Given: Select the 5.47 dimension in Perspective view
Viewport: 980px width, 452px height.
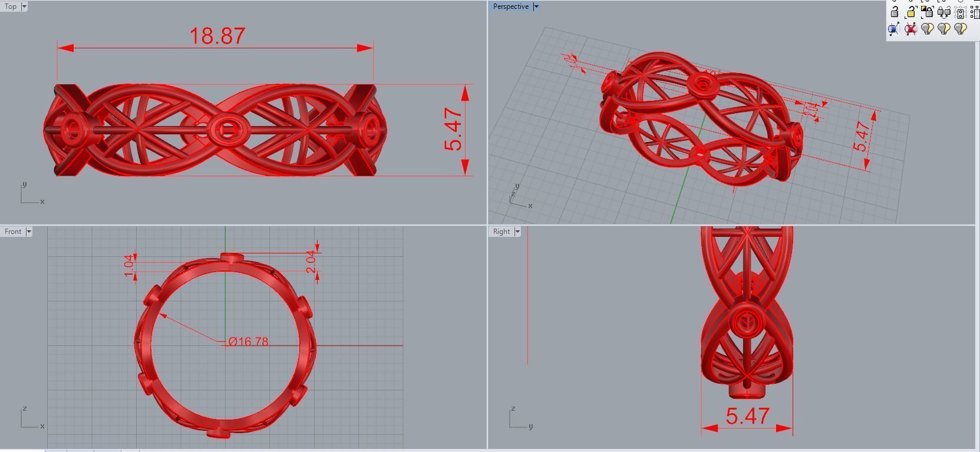Looking at the screenshot, I should 862,137.
